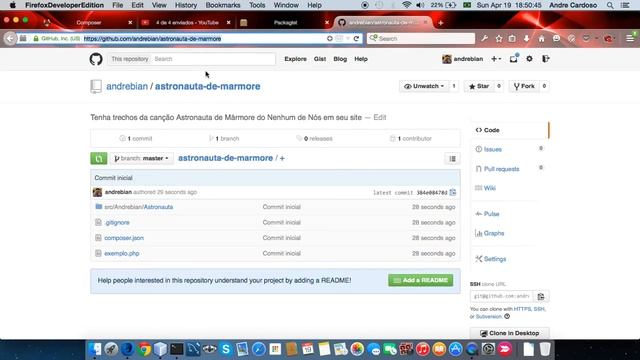The width and height of the screenshot is (640, 360).
Task: Go back with the browser back arrow
Action: tap(10, 38)
